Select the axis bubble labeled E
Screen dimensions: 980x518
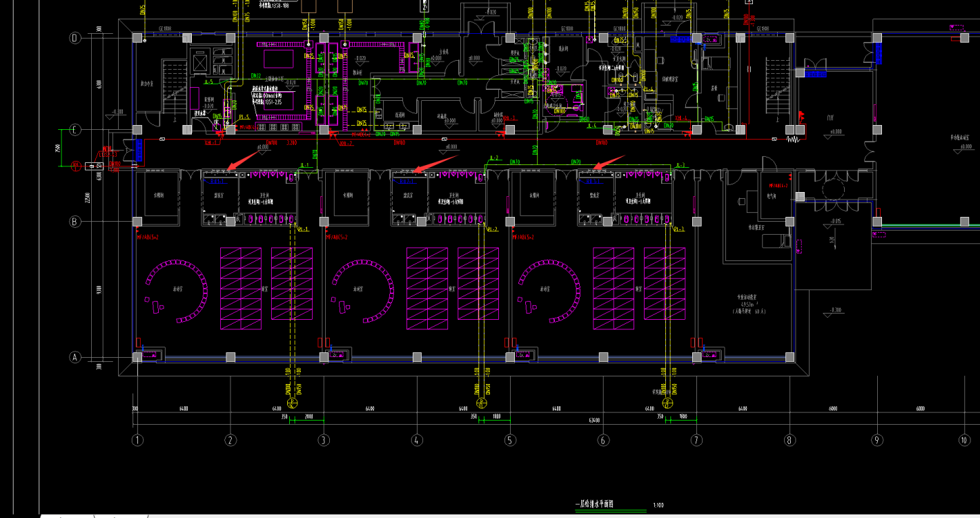click(76, 130)
